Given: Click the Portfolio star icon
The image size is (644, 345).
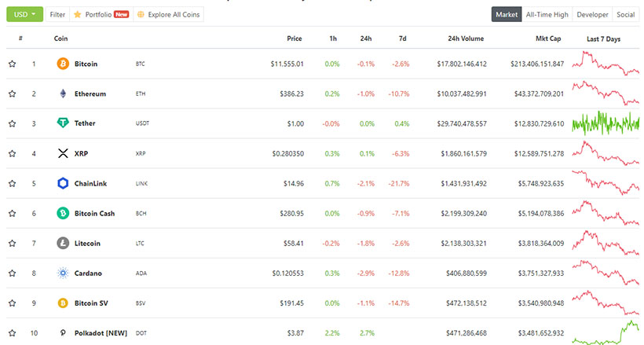Looking at the screenshot, I should point(77,14).
